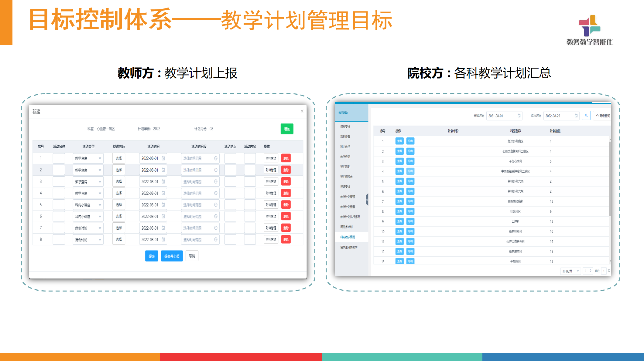Screen dimensions: 644x361
Task: Click row 1 活动名称 input field
Action: click(x=59, y=158)
